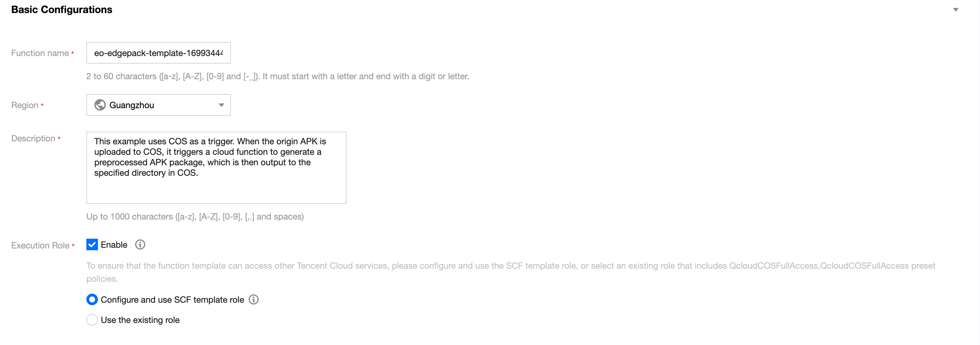This screenshot has height=345, width=980.
Task: Click the Function name field label
Action: (x=40, y=53)
